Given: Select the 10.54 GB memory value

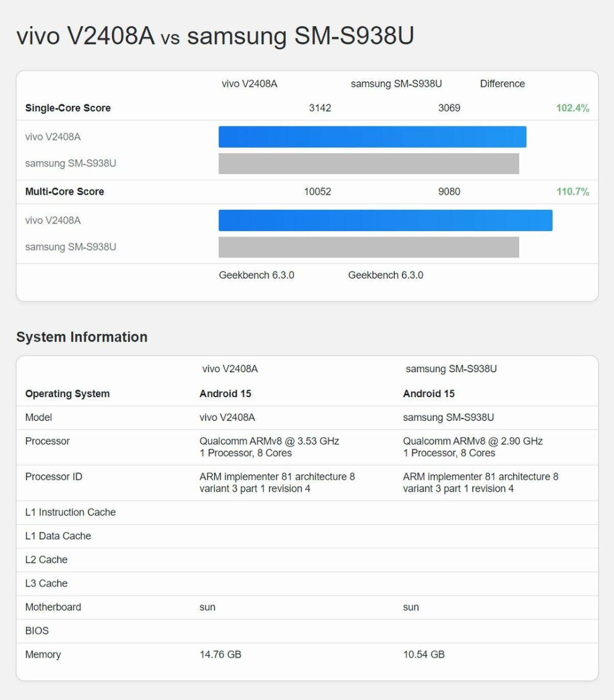Looking at the screenshot, I should click(424, 654).
